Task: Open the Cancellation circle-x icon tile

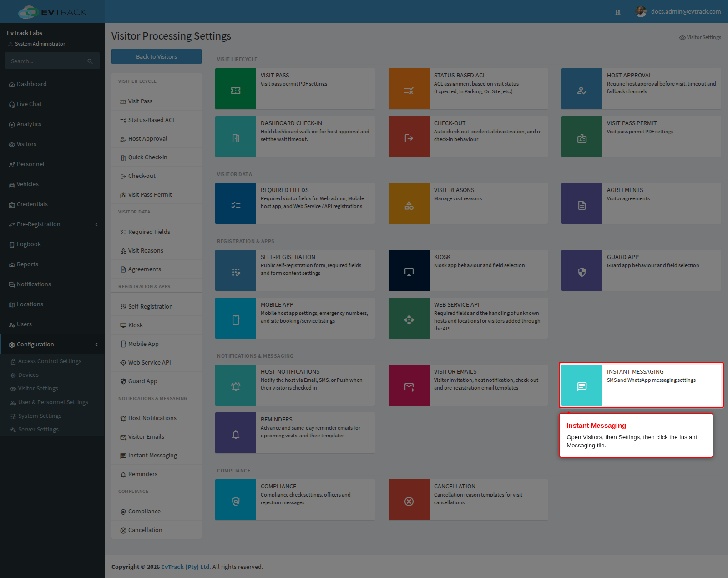Action: [409, 500]
